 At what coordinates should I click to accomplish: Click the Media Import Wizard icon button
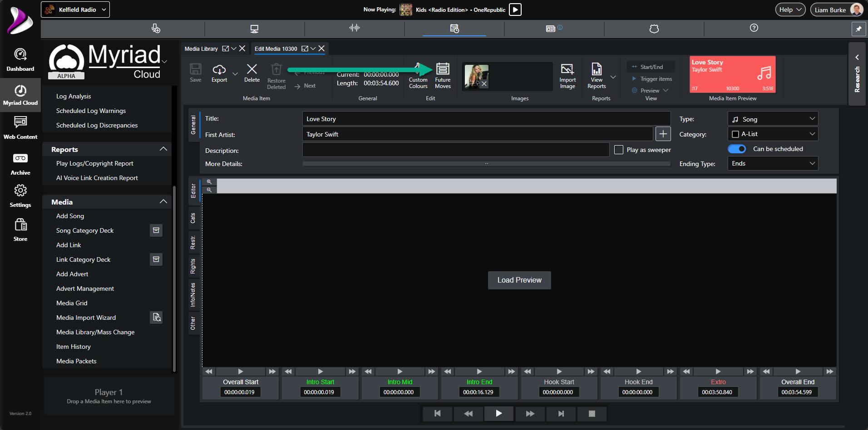[156, 318]
